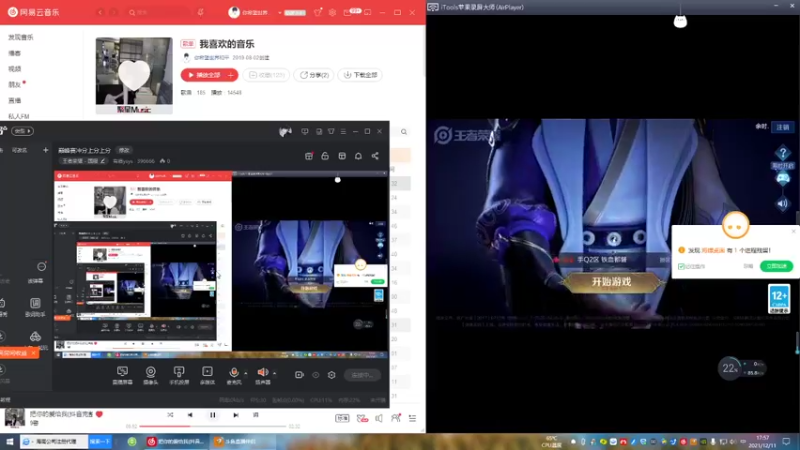Open the layout icon in streaming toolbar
Viewport: 800px width, 450px height.
pos(342,156)
